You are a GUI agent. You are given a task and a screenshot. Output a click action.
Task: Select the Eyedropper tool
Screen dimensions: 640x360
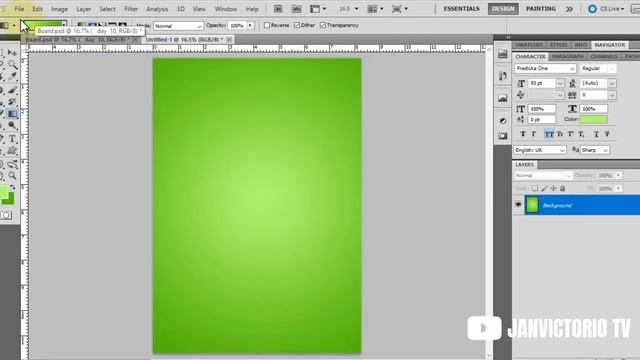coord(12,77)
